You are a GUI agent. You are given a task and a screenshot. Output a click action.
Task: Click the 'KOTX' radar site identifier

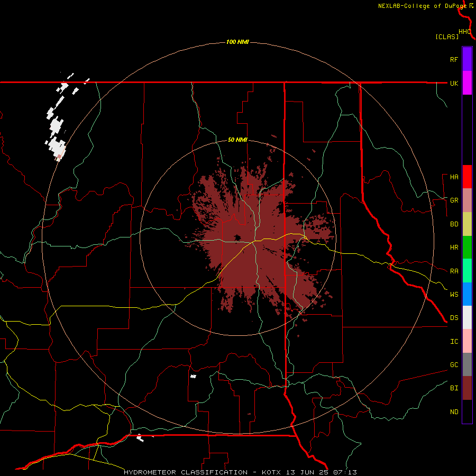pyautogui.click(x=271, y=472)
